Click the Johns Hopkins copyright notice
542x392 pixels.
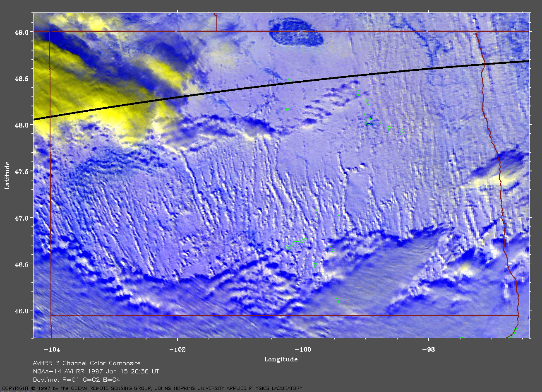151,388
